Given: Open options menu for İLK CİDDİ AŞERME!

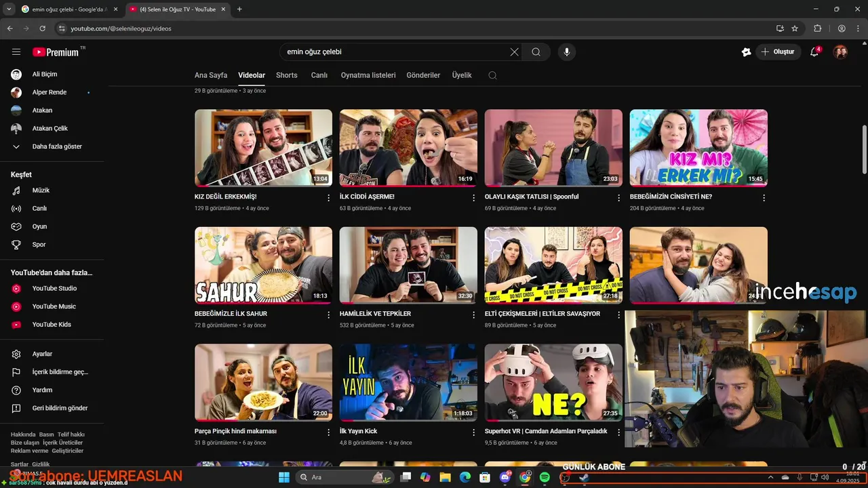Looking at the screenshot, I should coord(474,198).
